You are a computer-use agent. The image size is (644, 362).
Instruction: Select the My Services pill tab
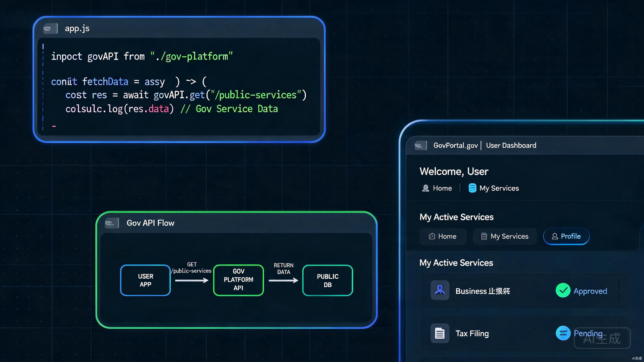[x=505, y=236]
